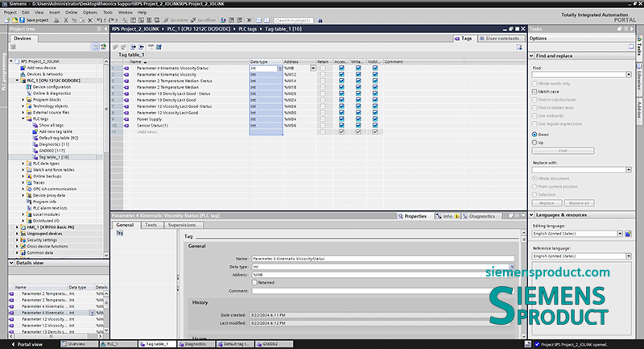The width and height of the screenshot is (644, 349).
Task: Open the Tools menu
Action: [108, 12]
